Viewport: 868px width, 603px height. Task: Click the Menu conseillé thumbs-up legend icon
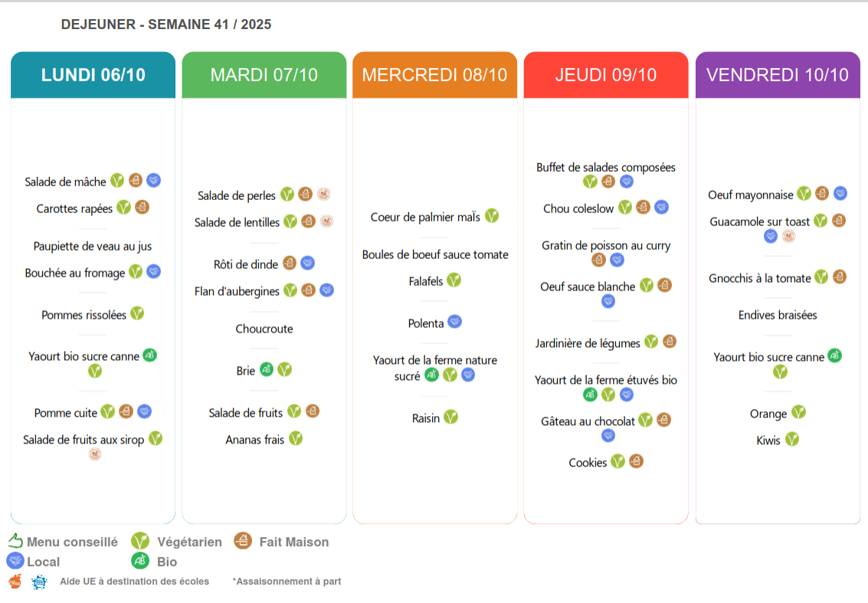click(x=16, y=541)
